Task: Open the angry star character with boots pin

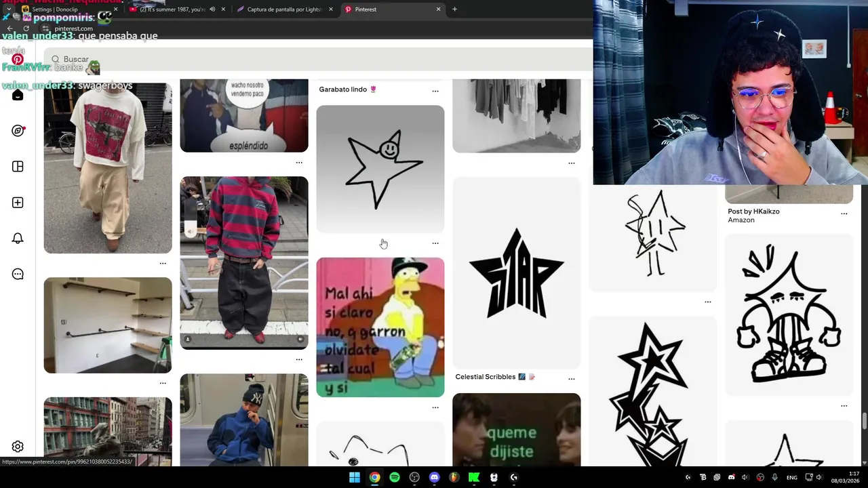Action: [789, 314]
